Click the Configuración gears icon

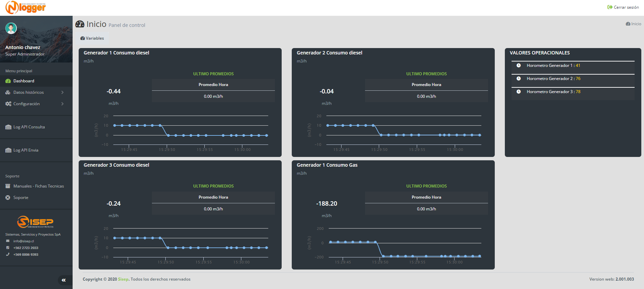[x=8, y=104]
